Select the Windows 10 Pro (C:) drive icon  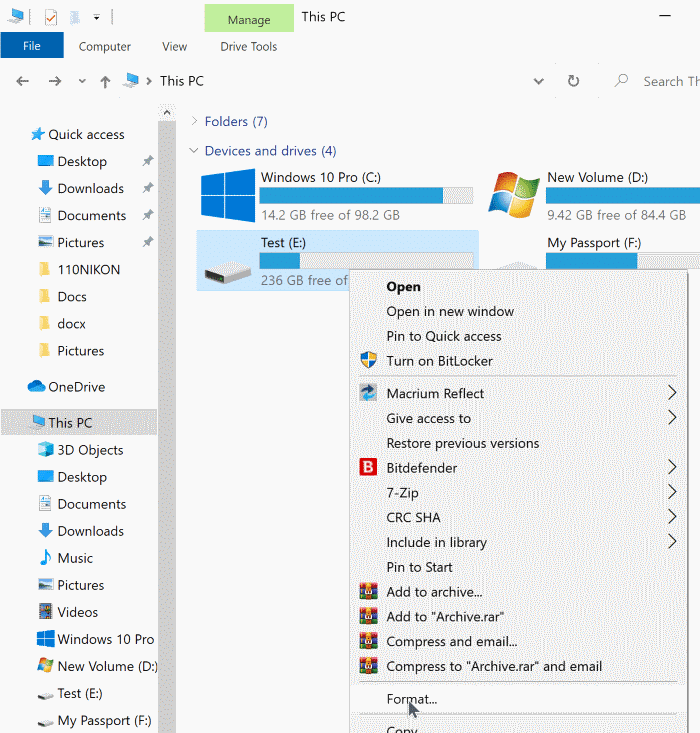click(x=228, y=195)
